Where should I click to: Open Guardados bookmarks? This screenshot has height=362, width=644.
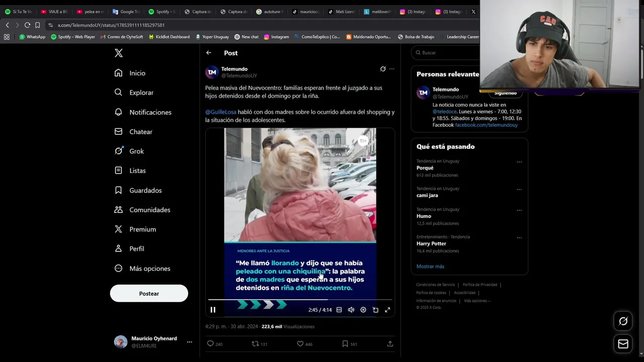138,190
